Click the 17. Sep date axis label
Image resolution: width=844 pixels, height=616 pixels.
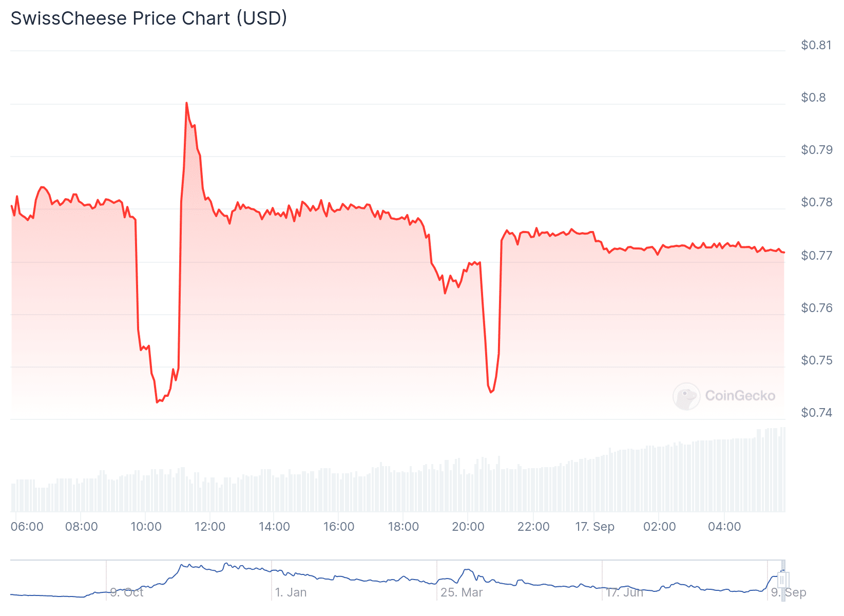pos(594,527)
